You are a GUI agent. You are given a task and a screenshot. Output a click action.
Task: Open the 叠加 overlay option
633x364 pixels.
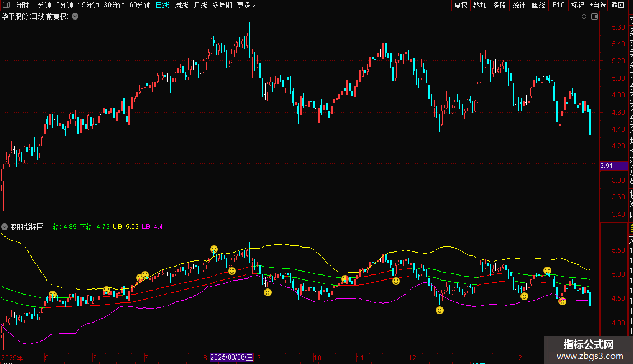click(480, 5)
